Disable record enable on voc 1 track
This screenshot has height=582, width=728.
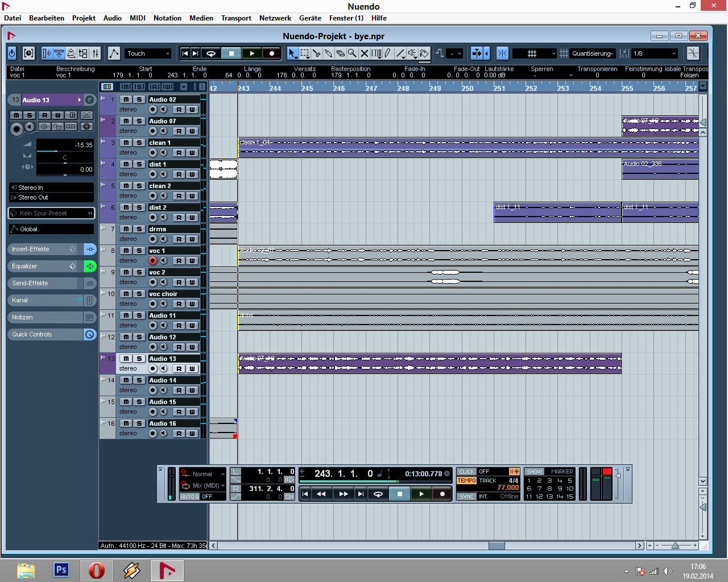pyautogui.click(x=152, y=260)
